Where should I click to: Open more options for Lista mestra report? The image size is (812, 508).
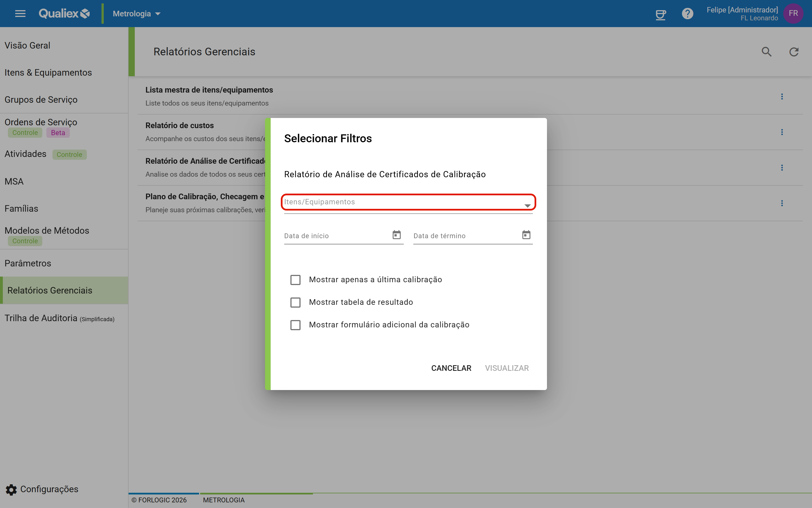782,97
